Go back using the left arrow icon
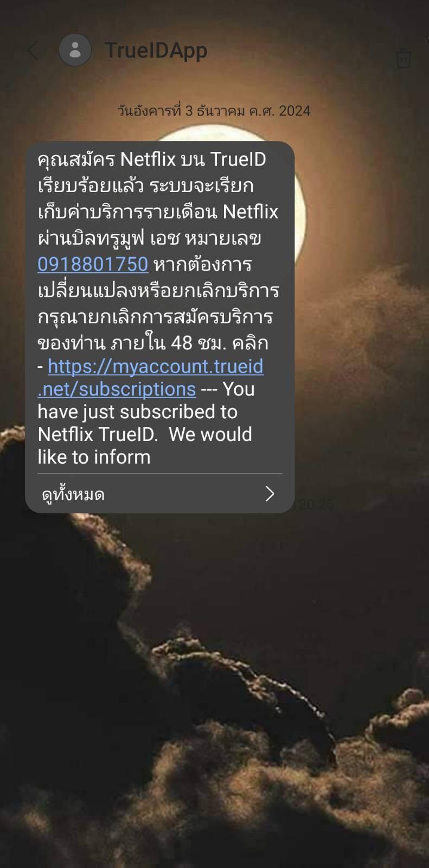This screenshot has height=868, width=429. point(33,50)
